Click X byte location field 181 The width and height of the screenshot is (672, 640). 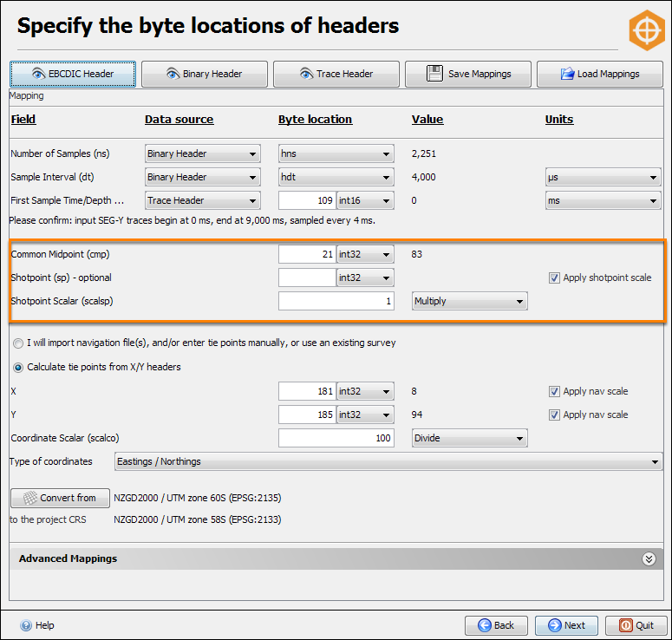pos(307,391)
